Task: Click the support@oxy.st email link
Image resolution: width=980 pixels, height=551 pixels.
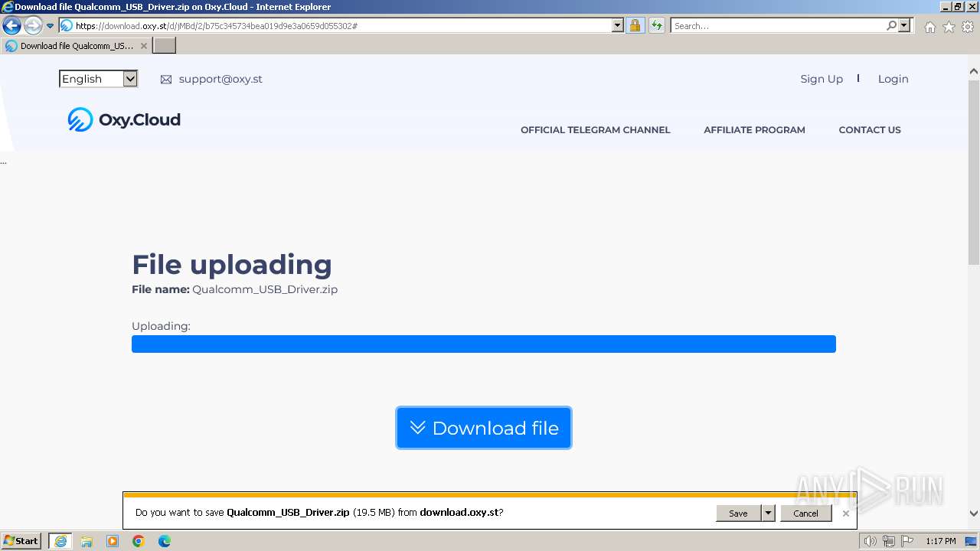Action: coord(220,79)
